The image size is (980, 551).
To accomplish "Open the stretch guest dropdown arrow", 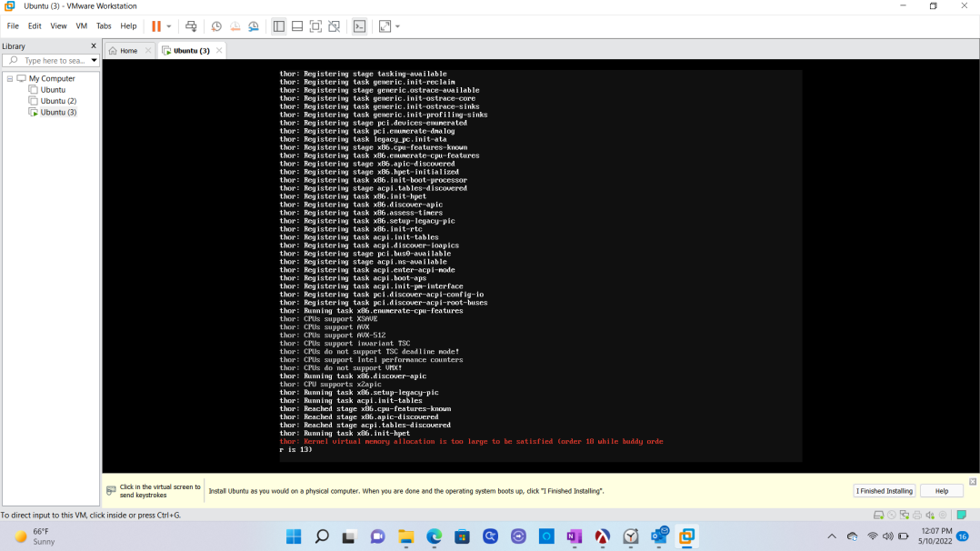I will [397, 26].
